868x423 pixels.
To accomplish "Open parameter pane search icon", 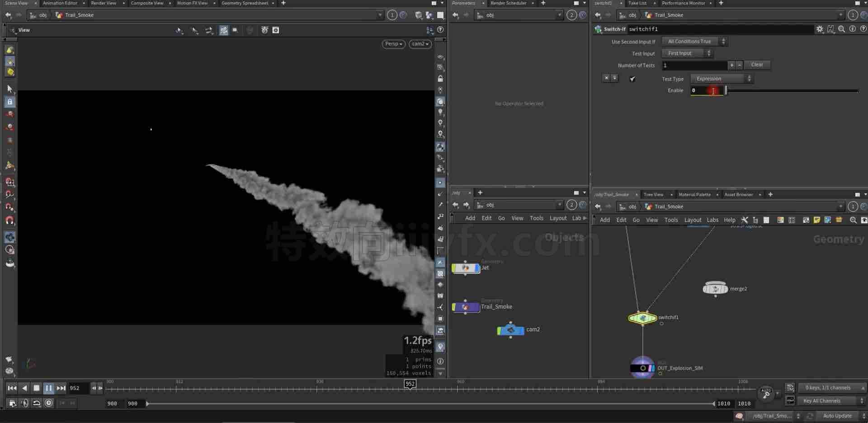I will (841, 29).
